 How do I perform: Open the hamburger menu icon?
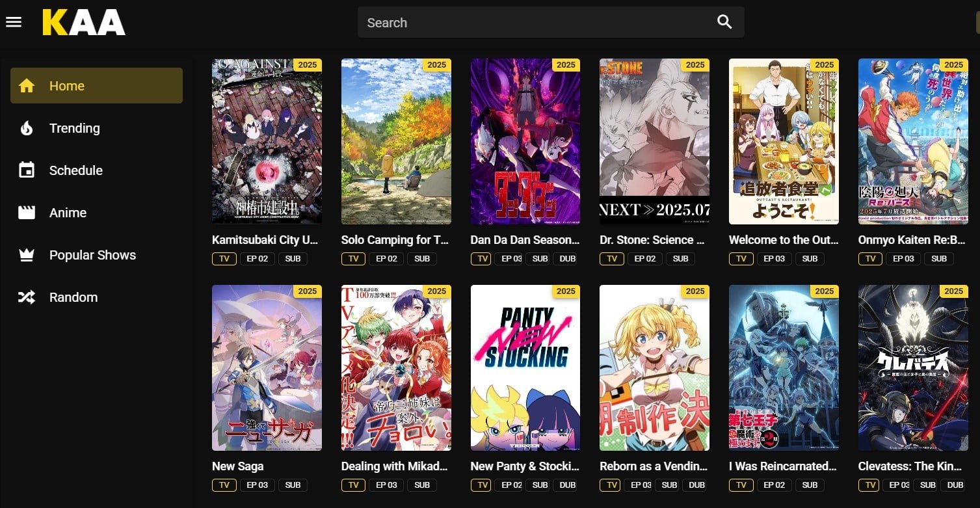tap(14, 22)
